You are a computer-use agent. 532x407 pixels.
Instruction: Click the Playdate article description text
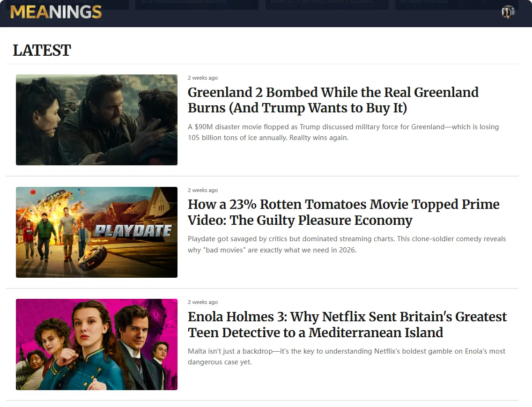pos(347,244)
